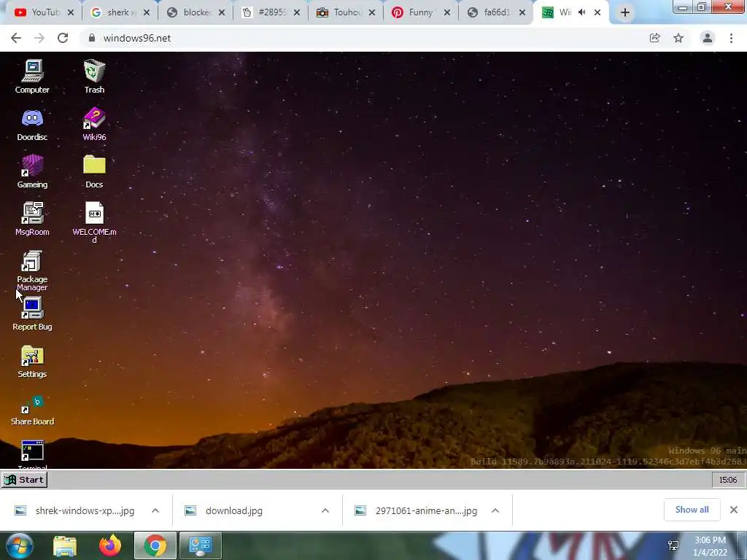Open the Docs folder icon
This screenshot has width=747, height=560.
click(94, 171)
